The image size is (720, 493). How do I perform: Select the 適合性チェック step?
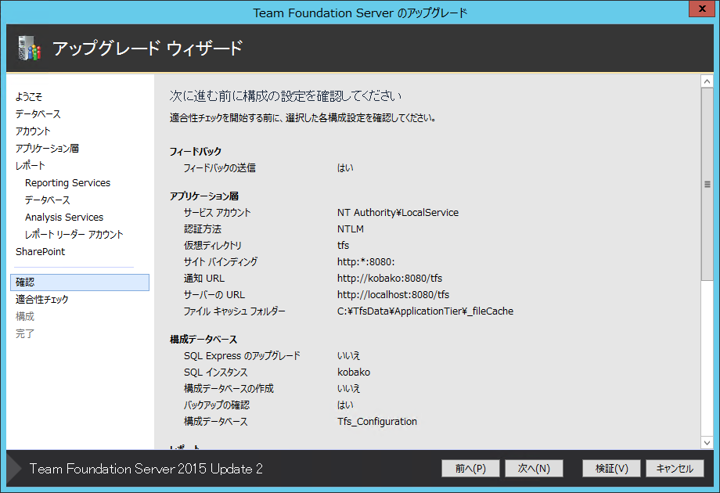[x=42, y=299]
